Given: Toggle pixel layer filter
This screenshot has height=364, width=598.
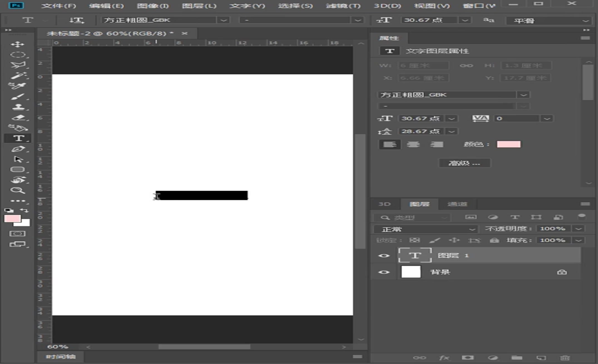Looking at the screenshot, I should [471, 217].
